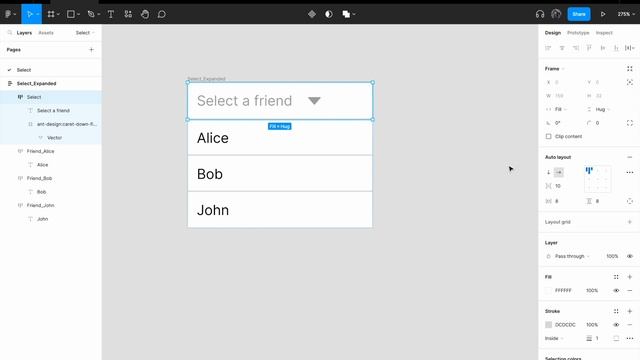Open auto layout advanced settings ellipsis

[630, 172]
